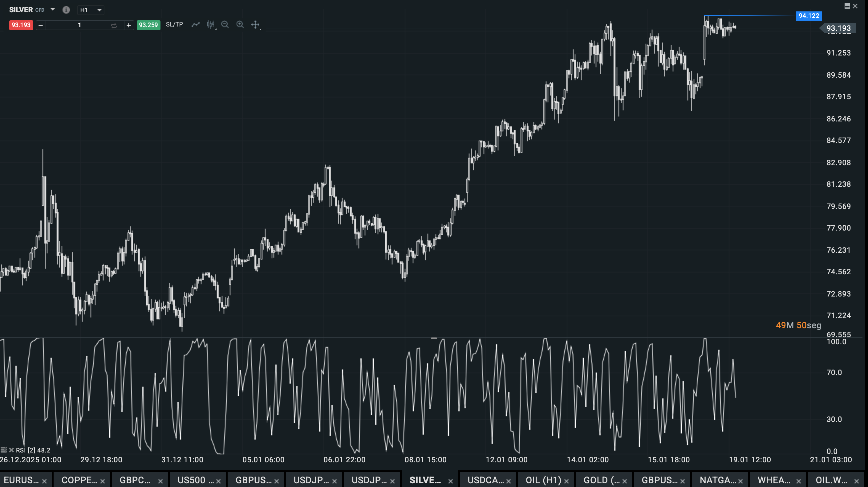Image resolution: width=868 pixels, height=487 pixels.
Task: Toggle the SL/TP option
Action: (174, 25)
